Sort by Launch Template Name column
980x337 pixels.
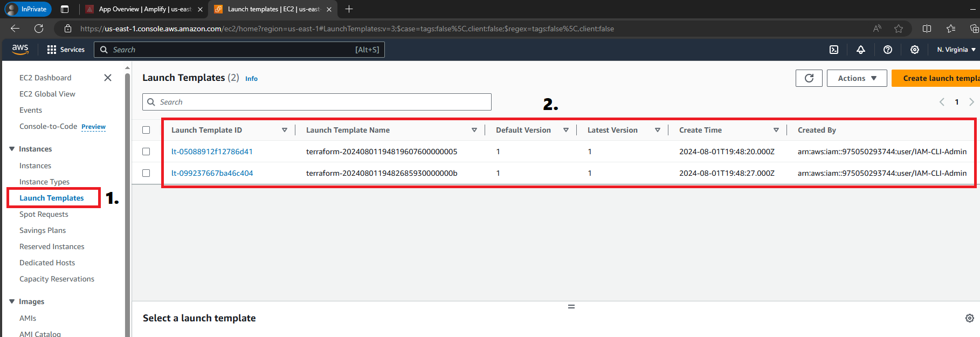coord(474,130)
